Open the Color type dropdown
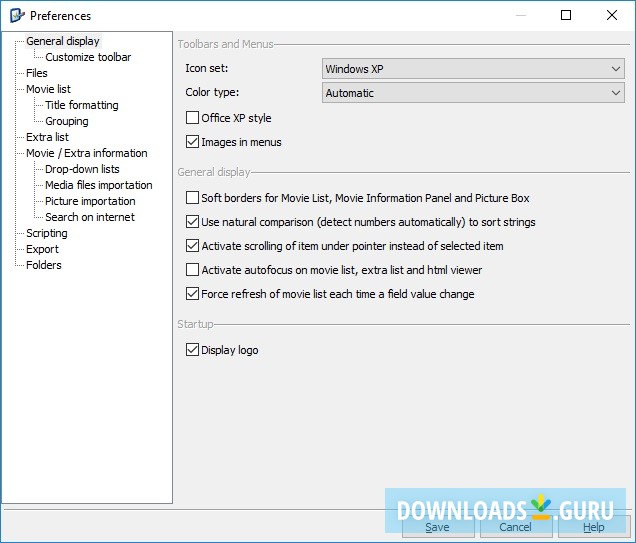 coord(473,93)
